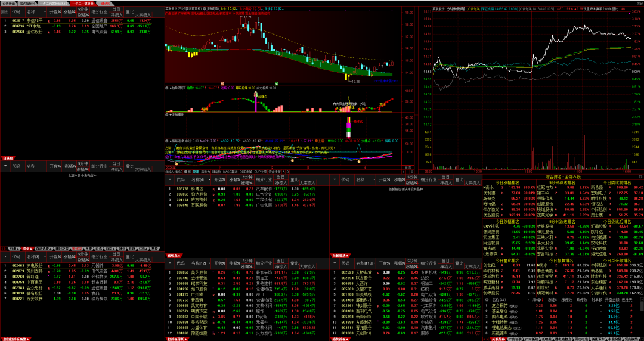
Task: Select row 000721 西安饮食
Action: [82, 298]
